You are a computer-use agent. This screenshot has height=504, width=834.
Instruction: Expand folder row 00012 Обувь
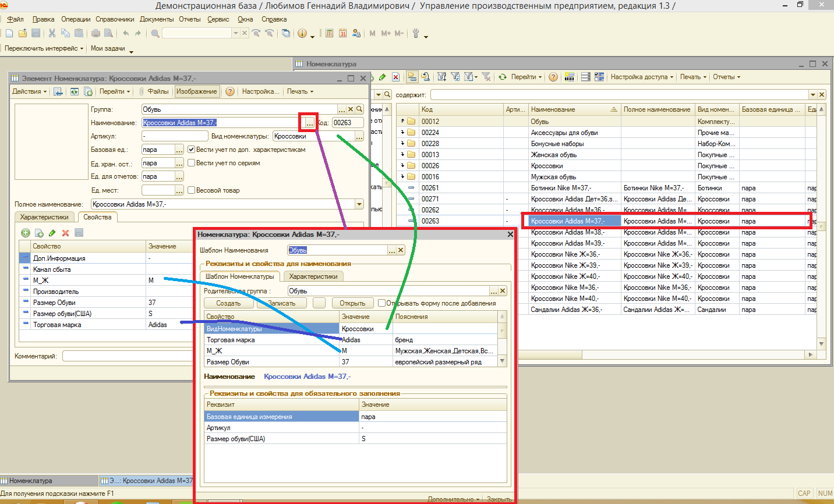(x=402, y=121)
